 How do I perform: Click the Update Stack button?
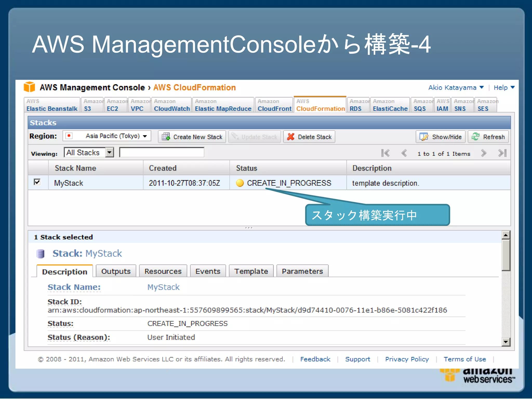coord(255,137)
